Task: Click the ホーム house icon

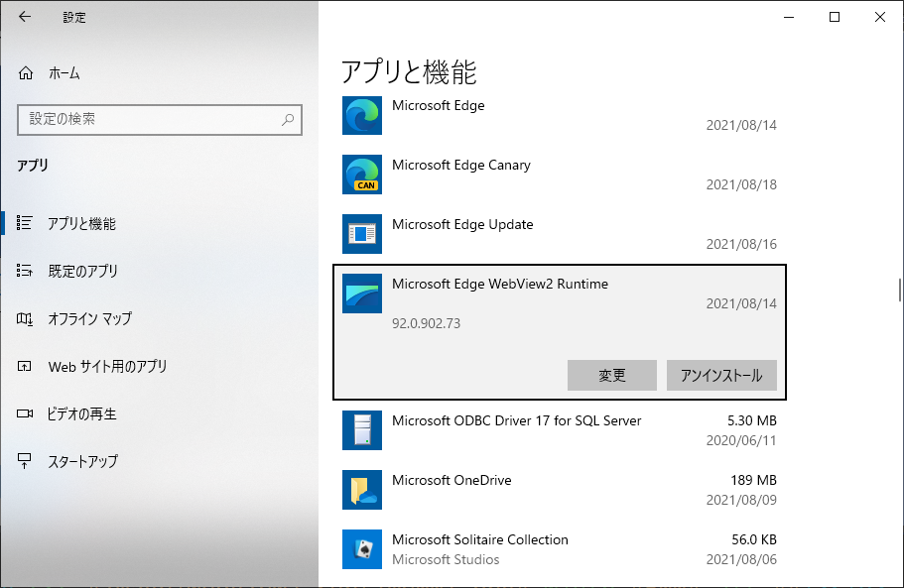Action: pyautogui.click(x=26, y=73)
